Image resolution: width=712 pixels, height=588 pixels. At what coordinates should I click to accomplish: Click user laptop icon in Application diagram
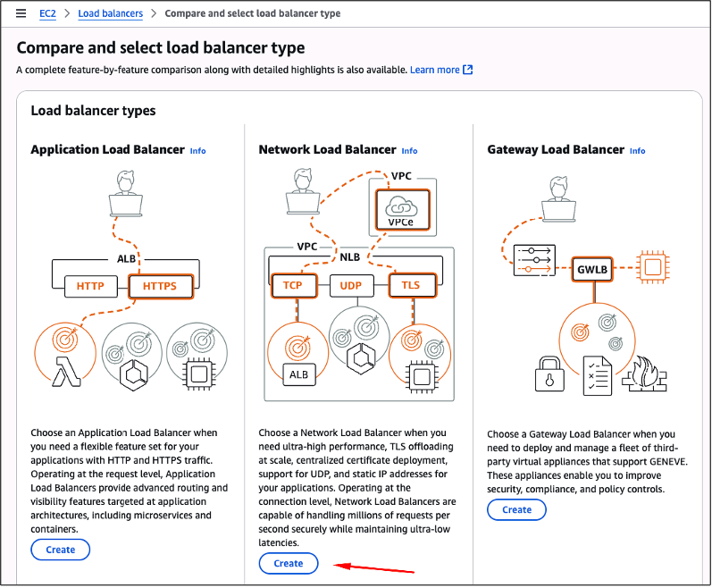[x=126, y=193]
